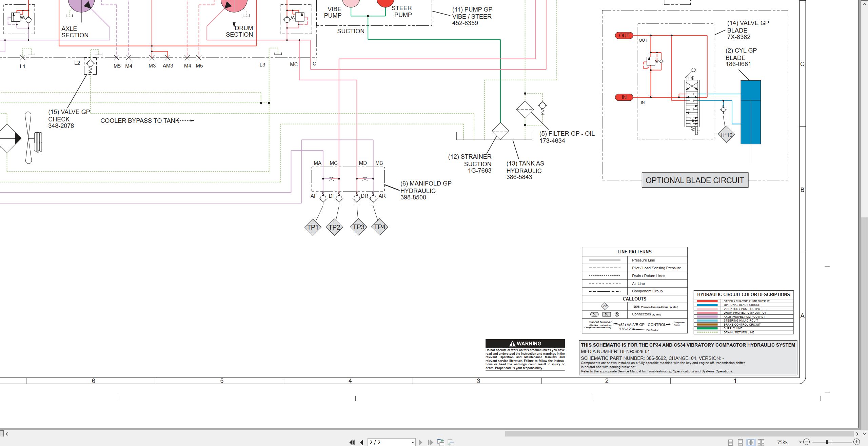Click the AXLE SECTION label

75,32
